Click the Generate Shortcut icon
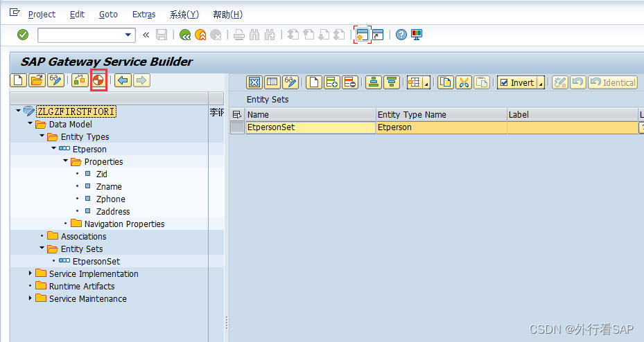Screen dimensions: 644x342 pyautogui.click(x=378, y=35)
